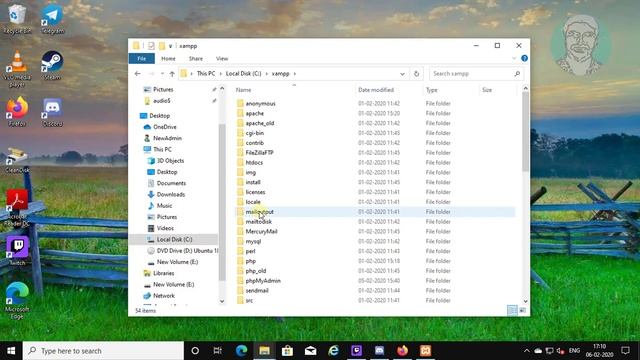Open Cortana circle on taskbar
The height and width of the screenshot is (360, 640).
pyautogui.click(x=195, y=351)
